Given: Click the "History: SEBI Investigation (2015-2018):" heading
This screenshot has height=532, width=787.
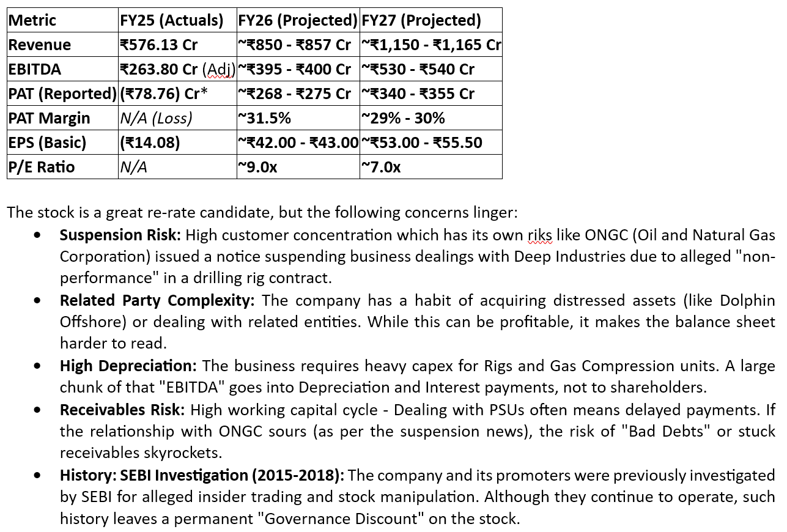Looking at the screenshot, I should click(x=202, y=475).
